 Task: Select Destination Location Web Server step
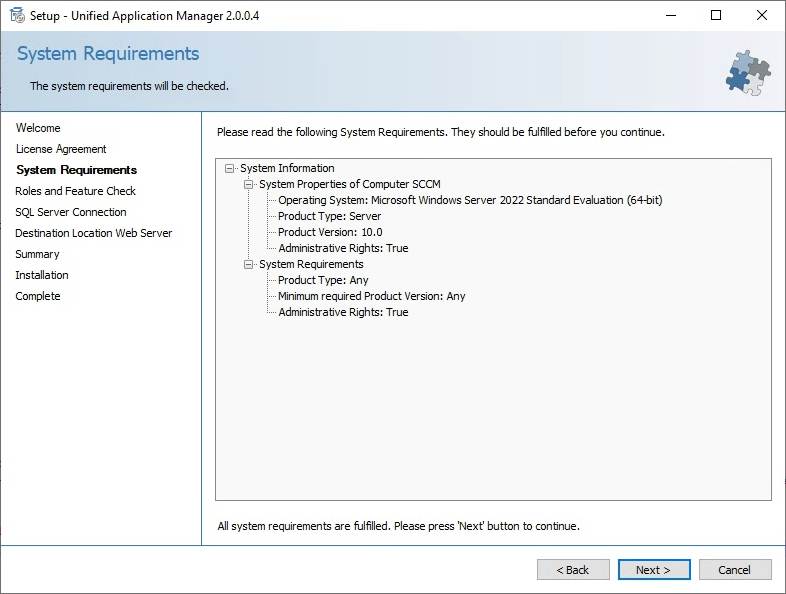(x=94, y=233)
